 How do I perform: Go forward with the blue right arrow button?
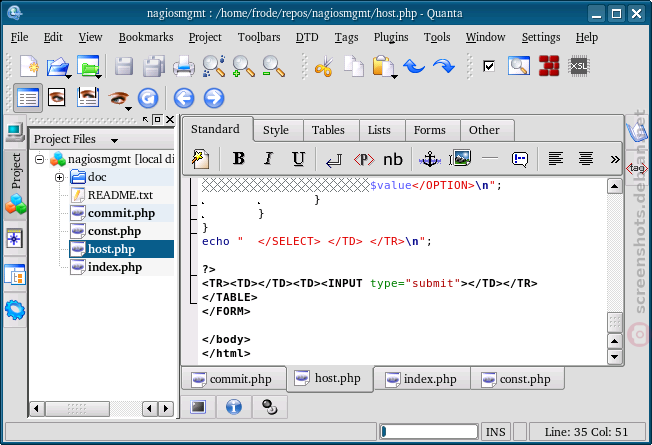click(x=214, y=98)
